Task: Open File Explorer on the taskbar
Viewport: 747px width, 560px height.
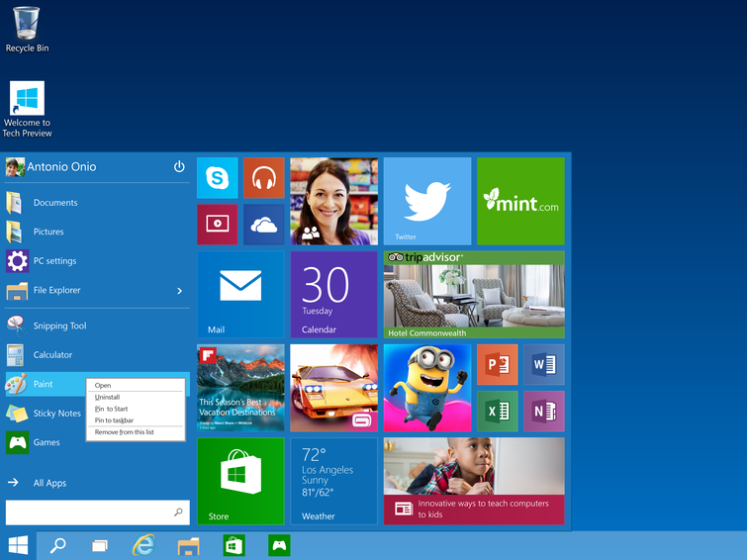Action: pyautogui.click(x=188, y=546)
